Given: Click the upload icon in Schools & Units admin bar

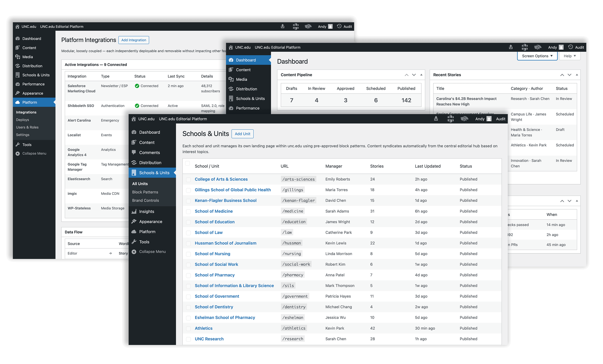Looking at the screenshot, I should tap(436, 119).
